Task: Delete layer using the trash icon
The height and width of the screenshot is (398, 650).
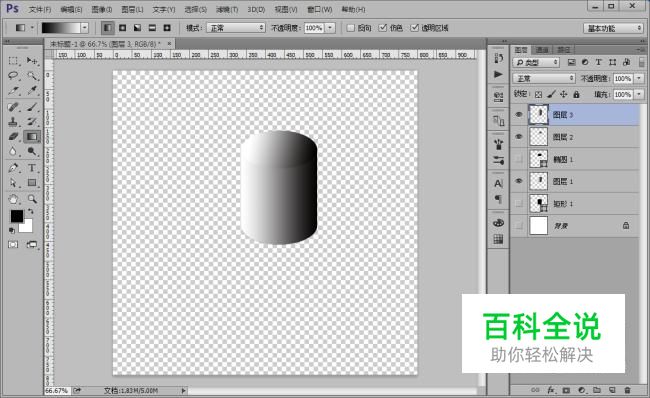Action: (x=627, y=390)
